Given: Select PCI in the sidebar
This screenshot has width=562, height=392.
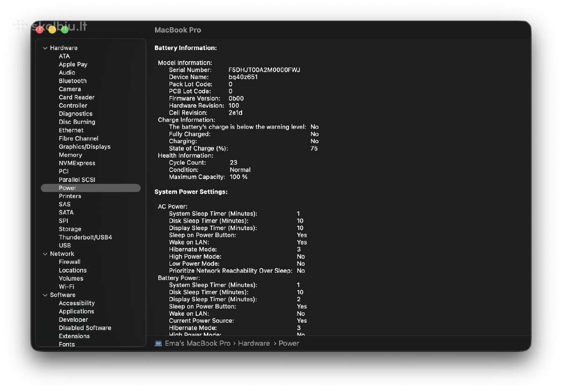Looking at the screenshot, I should pos(64,172).
